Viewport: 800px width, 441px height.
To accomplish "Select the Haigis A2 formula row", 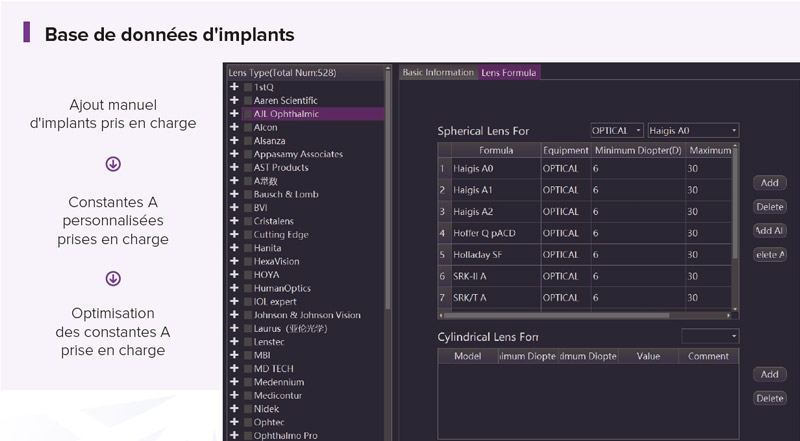I will pos(585,211).
